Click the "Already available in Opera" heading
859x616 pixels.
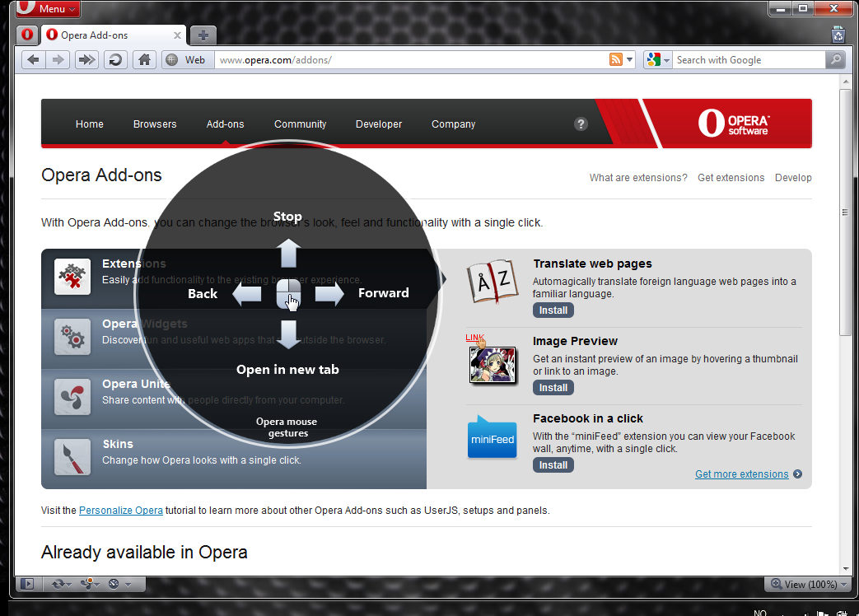pos(144,553)
